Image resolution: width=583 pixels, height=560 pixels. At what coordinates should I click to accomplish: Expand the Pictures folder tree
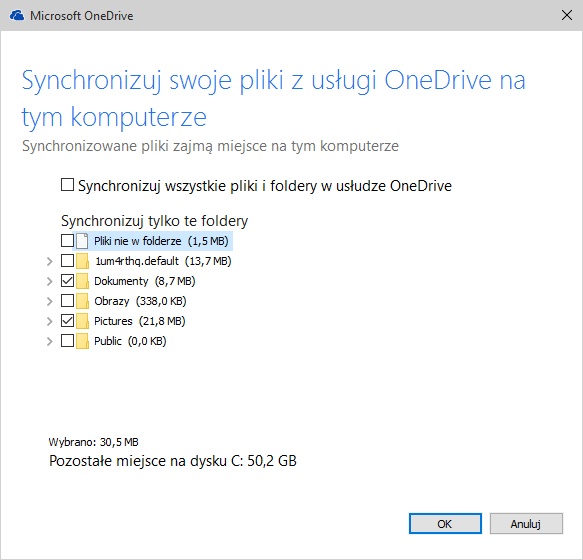49,321
